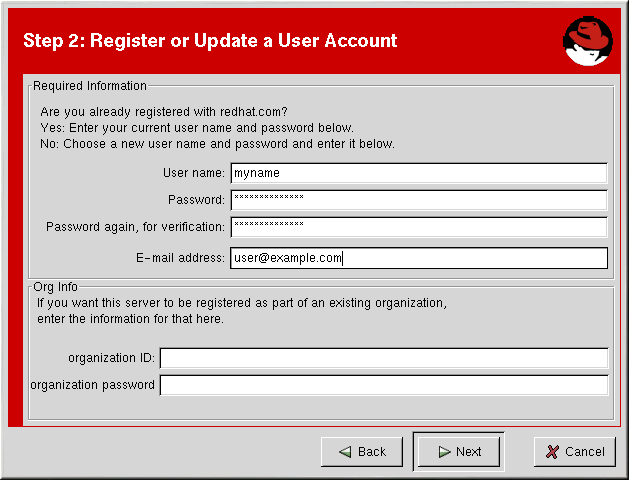The image size is (629, 480).
Task: Go back using the Back button label
Action: (372, 452)
